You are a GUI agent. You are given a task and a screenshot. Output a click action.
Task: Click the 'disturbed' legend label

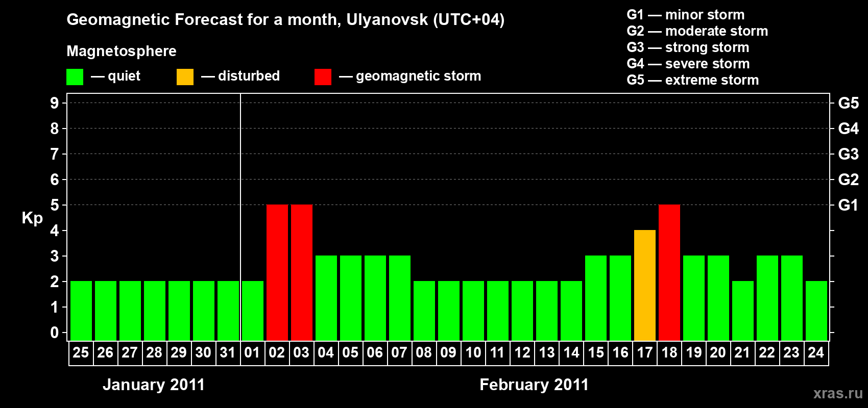249,76
